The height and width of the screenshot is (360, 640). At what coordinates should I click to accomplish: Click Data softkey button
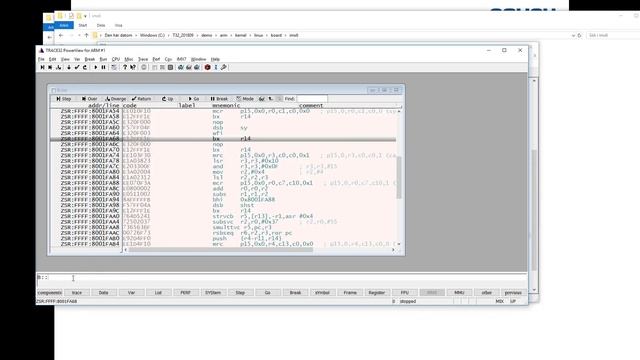[x=104, y=293]
